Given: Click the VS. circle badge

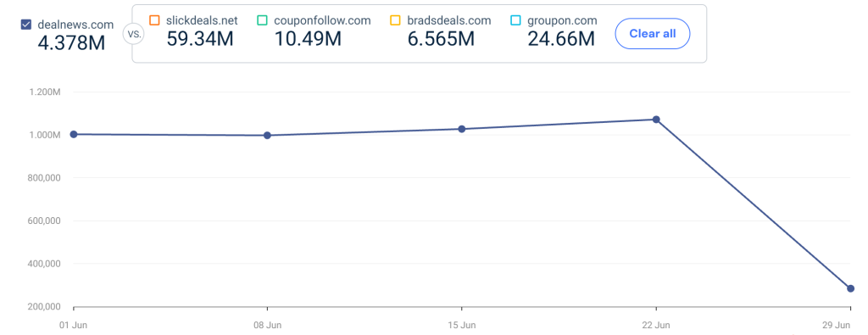Looking at the screenshot, I should tap(134, 34).
